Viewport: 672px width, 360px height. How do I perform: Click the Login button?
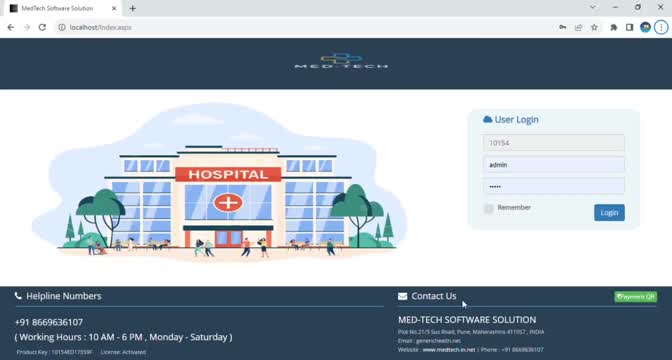click(609, 213)
